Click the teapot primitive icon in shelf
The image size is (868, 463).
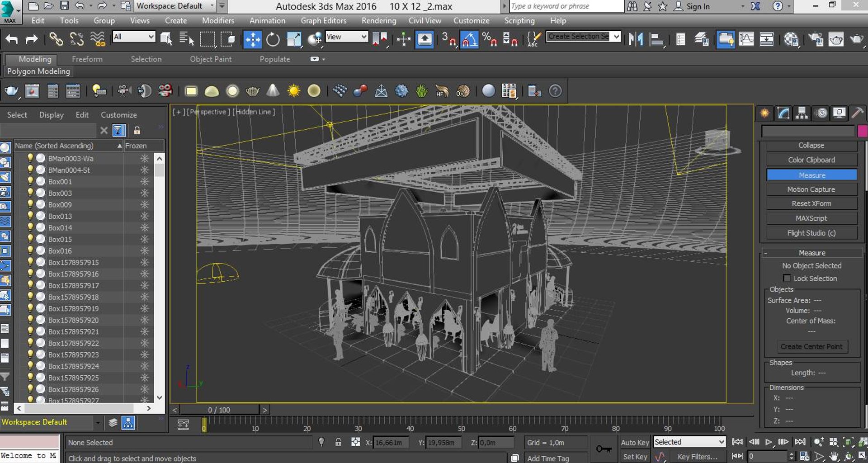pyautogui.click(x=252, y=91)
